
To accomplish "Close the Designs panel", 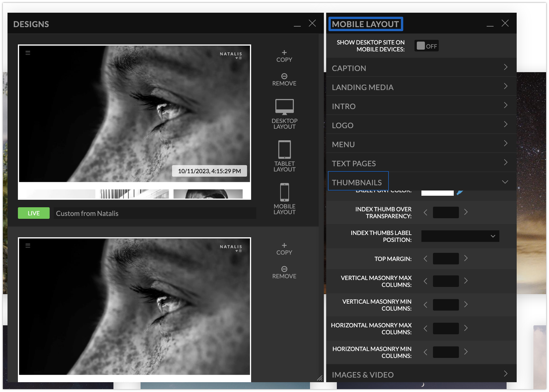I will 312,23.
